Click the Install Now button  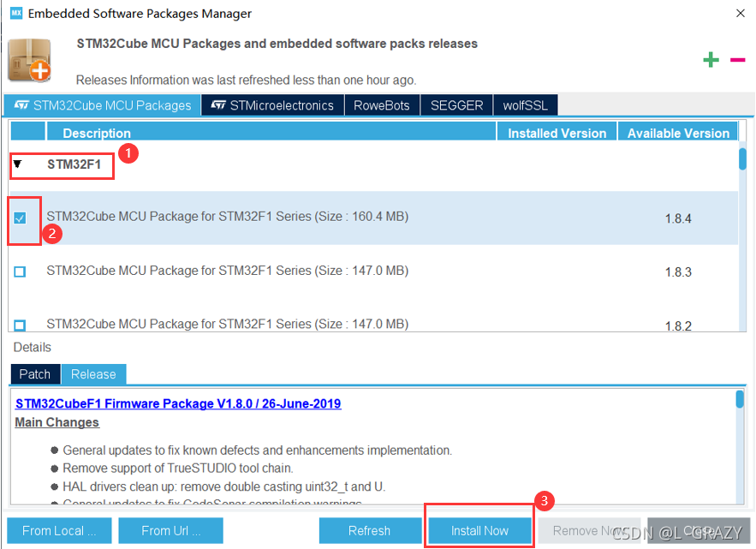tap(479, 531)
